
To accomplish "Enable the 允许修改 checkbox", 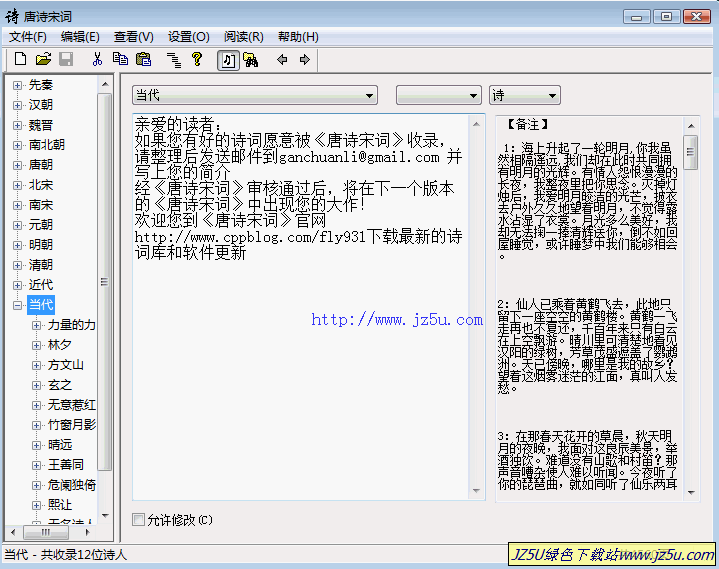I will [139, 520].
